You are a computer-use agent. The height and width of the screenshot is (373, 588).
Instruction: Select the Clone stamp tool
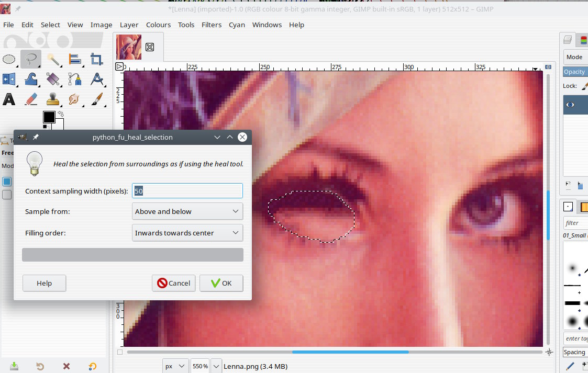53,99
